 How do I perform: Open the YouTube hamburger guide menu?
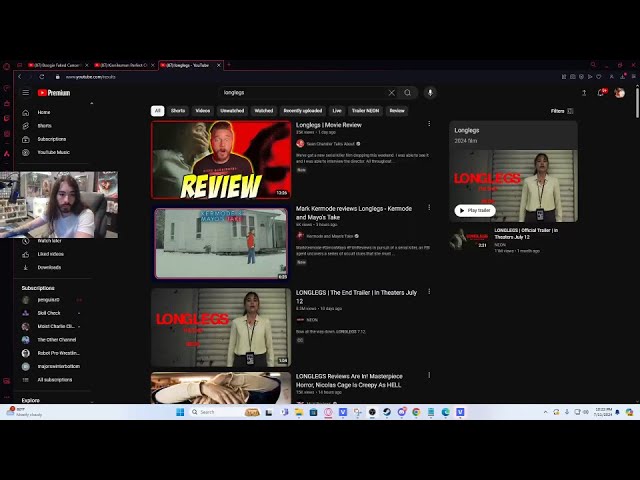(x=26, y=93)
